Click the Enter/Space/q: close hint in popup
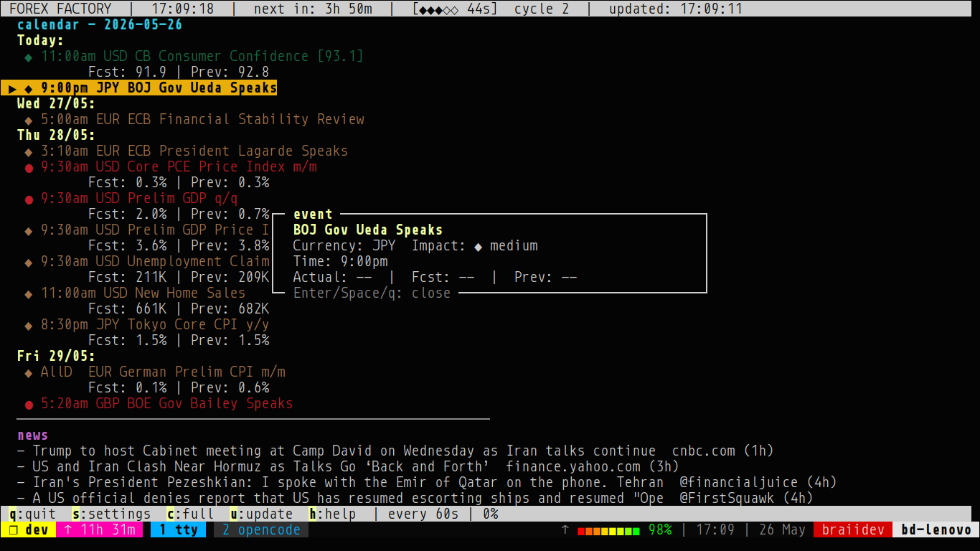Viewport: 980px width, 551px height. [x=372, y=293]
